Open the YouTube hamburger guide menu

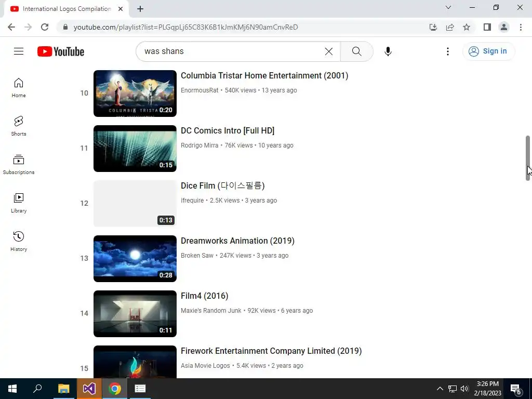(x=19, y=51)
